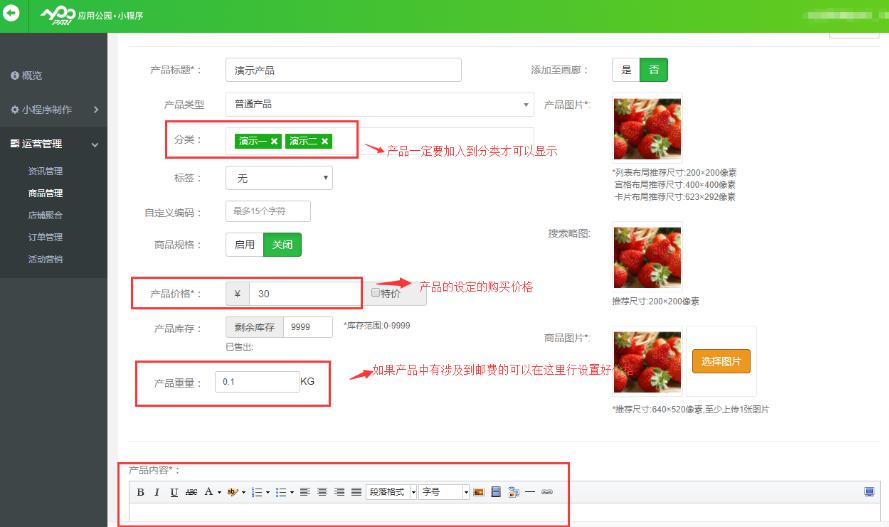
Task: Click the insert link icon in editor
Action: click(546, 492)
